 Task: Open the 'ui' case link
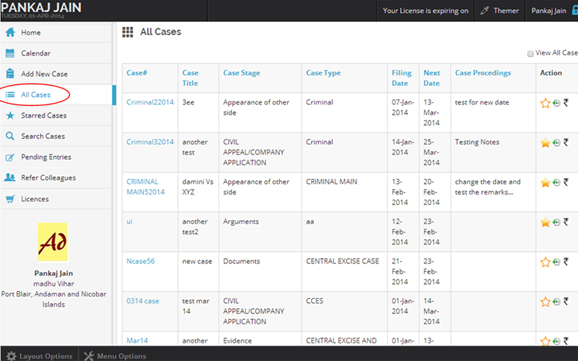pos(129,222)
